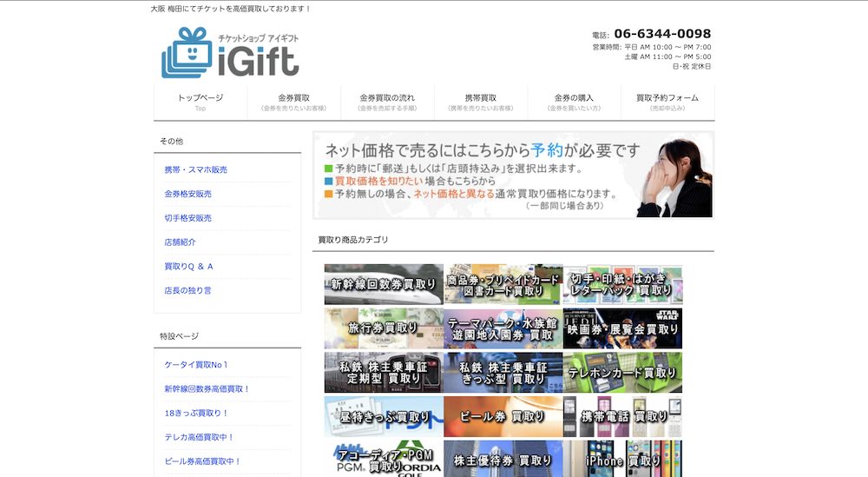The image size is (868, 477).
Task: Open the 18きっぷ買取り！ link
Action: (x=196, y=413)
